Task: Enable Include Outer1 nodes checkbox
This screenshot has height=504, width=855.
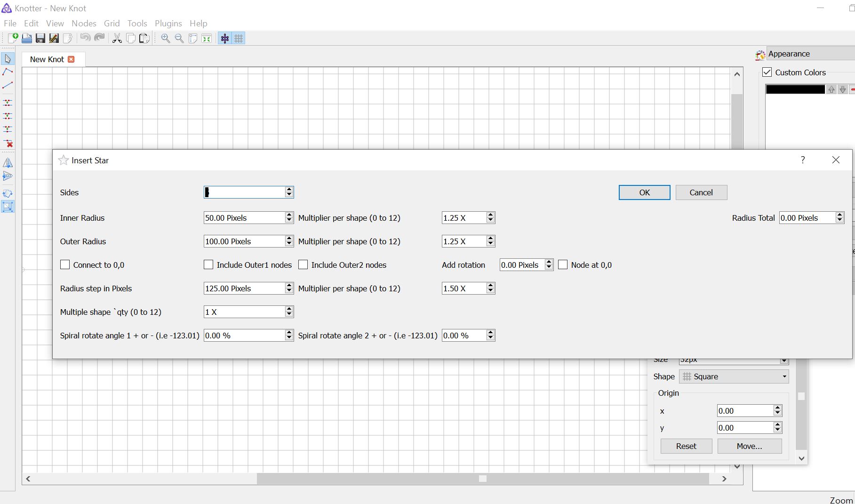Action: (208, 265)
